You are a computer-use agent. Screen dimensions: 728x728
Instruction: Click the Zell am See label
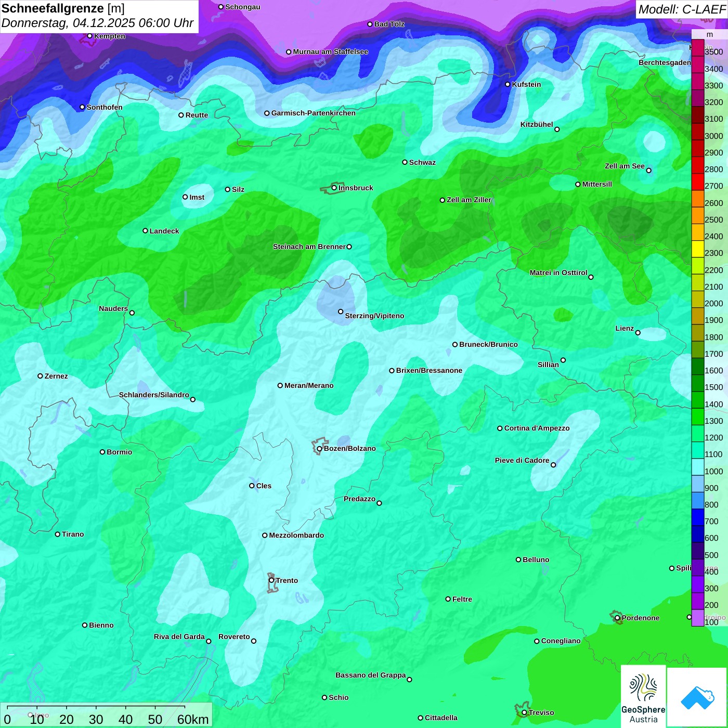[x=625, y=166]
